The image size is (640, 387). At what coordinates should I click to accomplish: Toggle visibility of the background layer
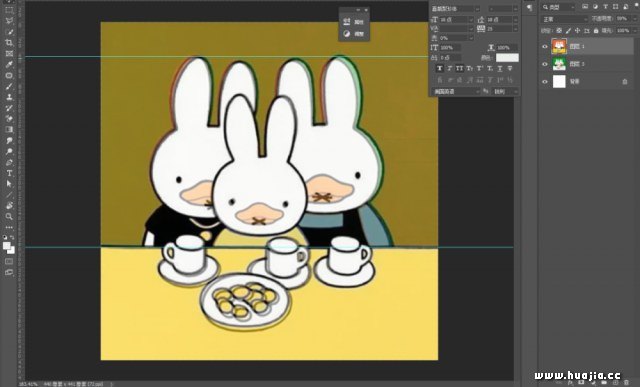pyautogui.click(x=544, y=82)
